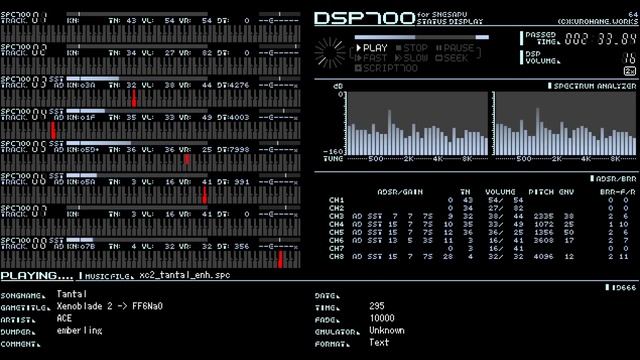Activate SLOW playback speed
This screenshot has height=360, width=640.
(411, 58)
